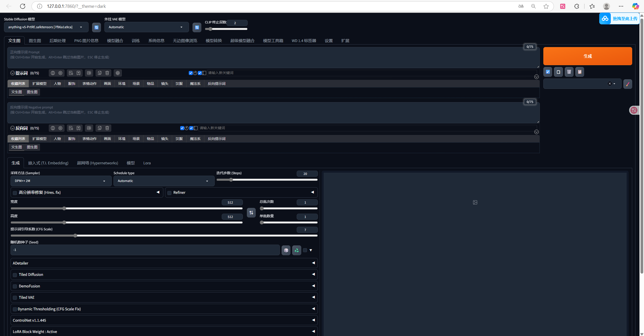Click the orange 生成 generate button
The image size is (644, 336).
587,56
